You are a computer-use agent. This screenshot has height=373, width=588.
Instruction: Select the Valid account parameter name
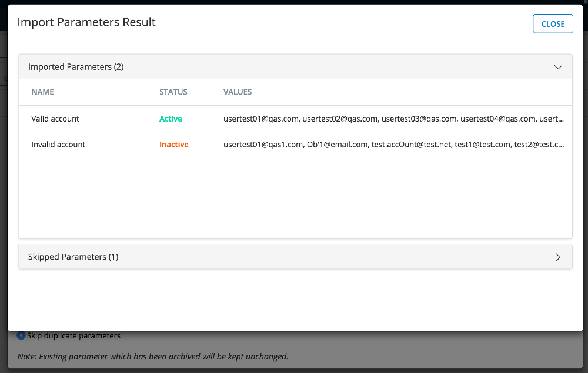click(55, 119)
